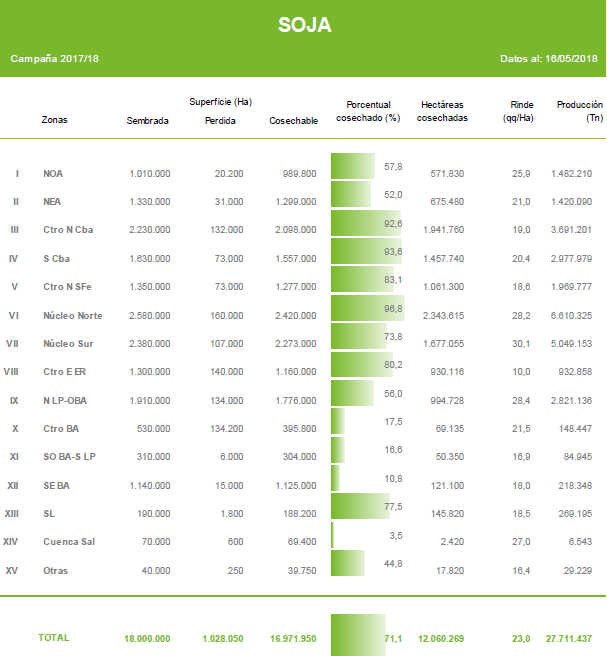Select the TOTAL row label
Screen dimensions: 607x656
click(x=54, y=638)
